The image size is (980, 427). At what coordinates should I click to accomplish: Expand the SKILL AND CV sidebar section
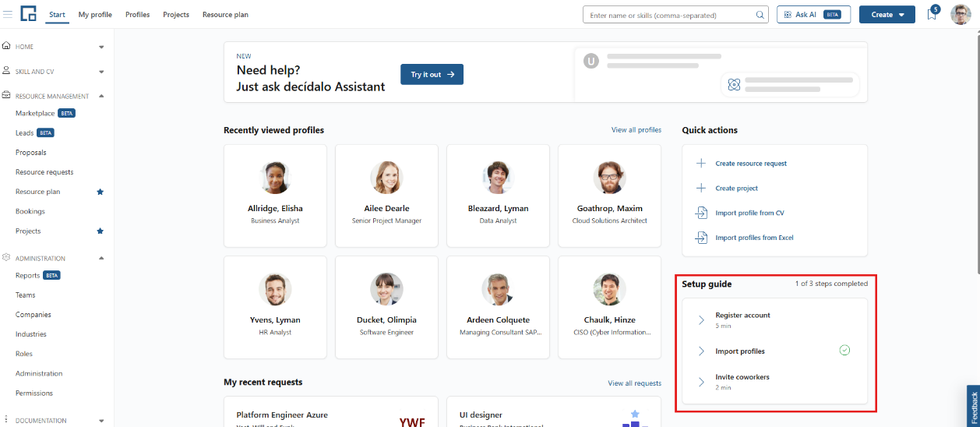101,72
